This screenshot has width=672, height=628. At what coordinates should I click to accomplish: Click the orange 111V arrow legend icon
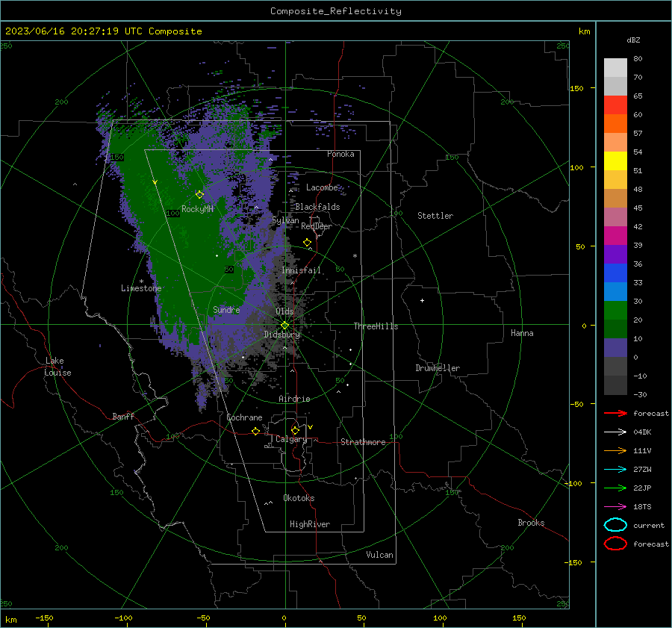click(615, 450)
